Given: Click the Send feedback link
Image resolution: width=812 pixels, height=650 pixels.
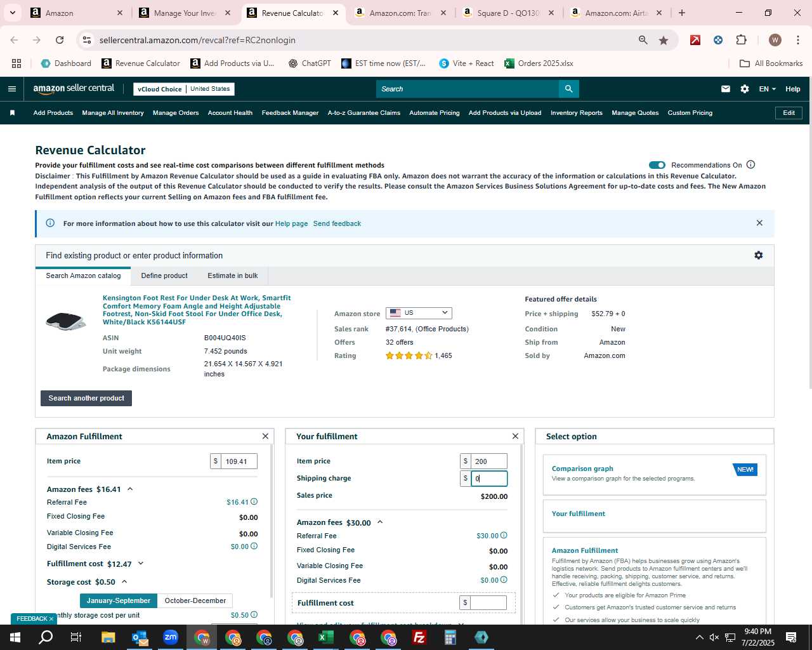Looking at the screenshot, I should 337,223.
